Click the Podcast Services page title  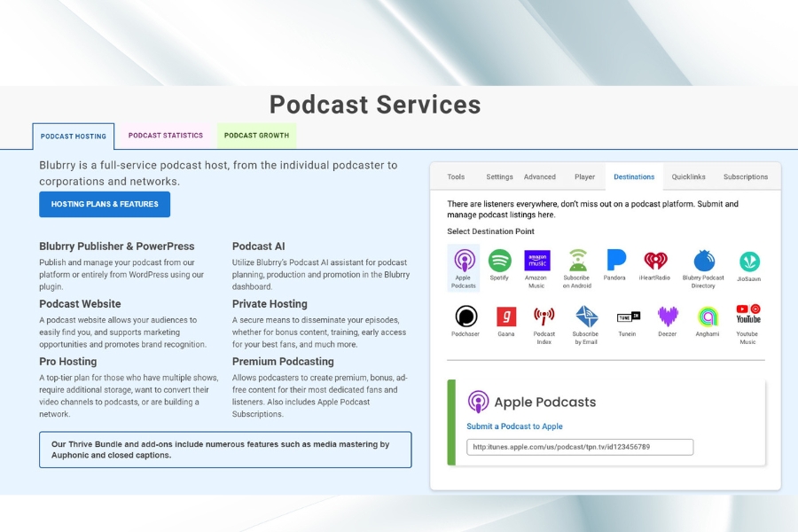375,105
